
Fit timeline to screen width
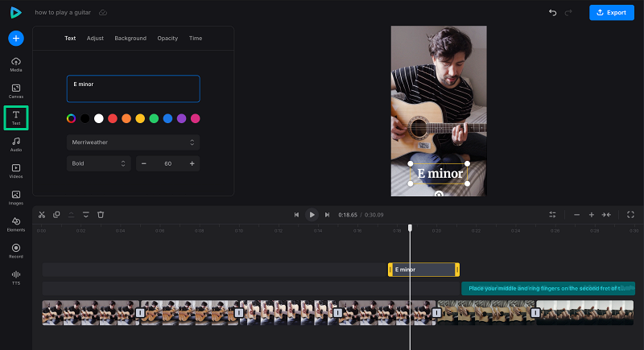(x=606, y=215)
